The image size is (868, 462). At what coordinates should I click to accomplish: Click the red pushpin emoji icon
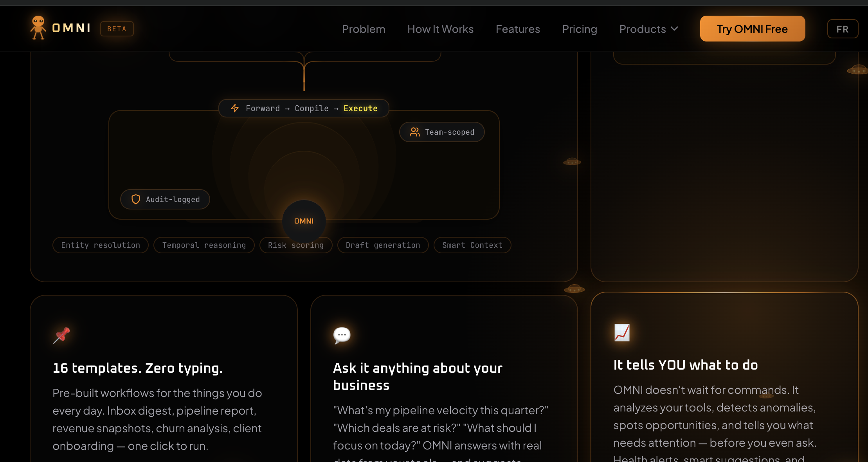coord(61,335)
